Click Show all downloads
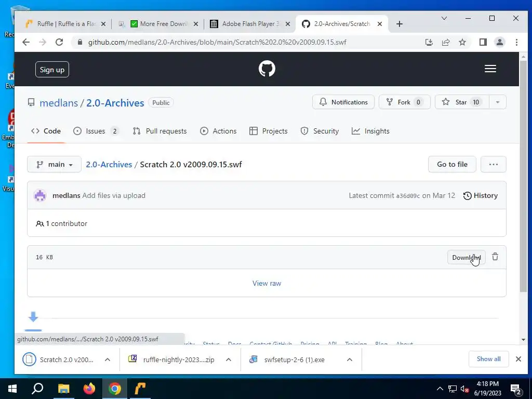 [488, 359]
